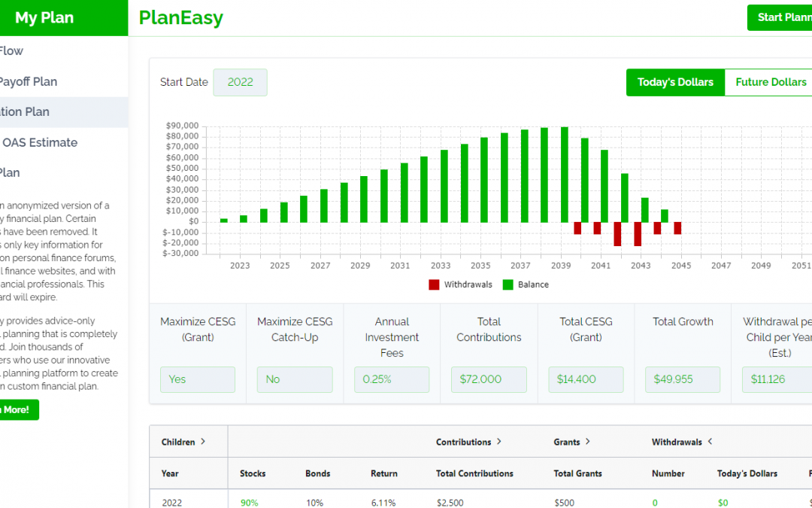Screen dimensions: 812x508
Task: Click the Maximize CESG (Grant) label
Action: point(198,329)
